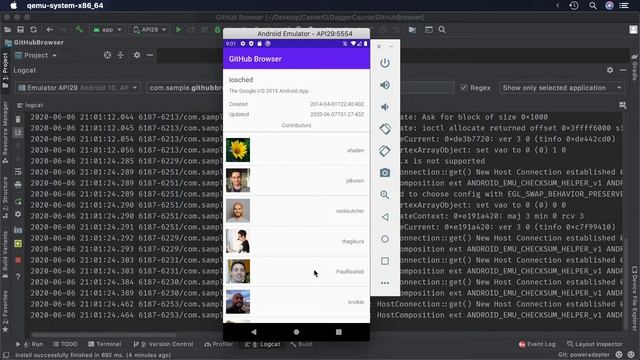Image resolution: width=640 pixels, height=360 pixels.
Task: Open the Run tool window tab
Action: pos(29,344)
